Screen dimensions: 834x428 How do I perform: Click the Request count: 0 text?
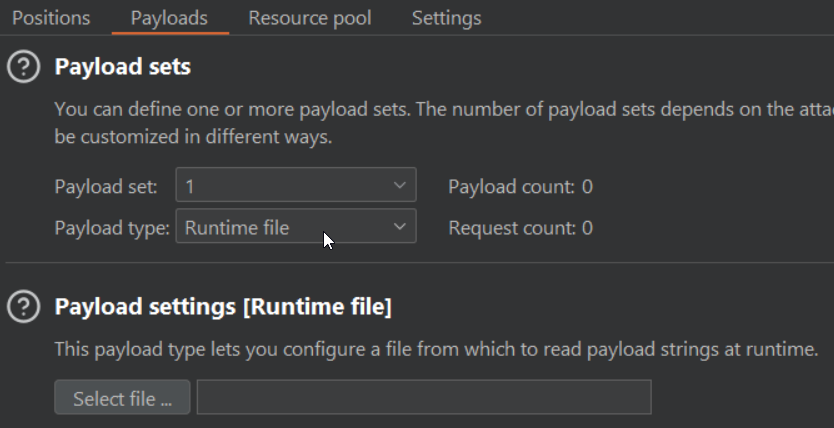520,228
